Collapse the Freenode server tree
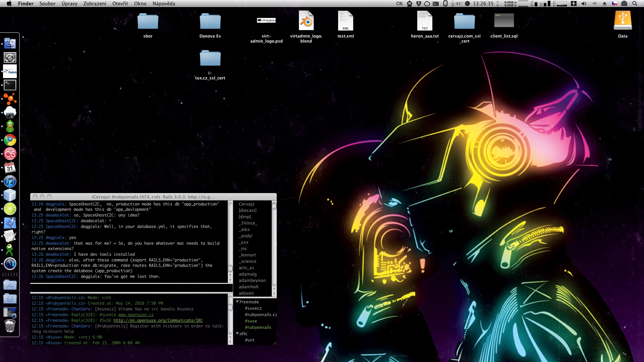This screenshot has width=644, height=362. (x=237, y=302)
